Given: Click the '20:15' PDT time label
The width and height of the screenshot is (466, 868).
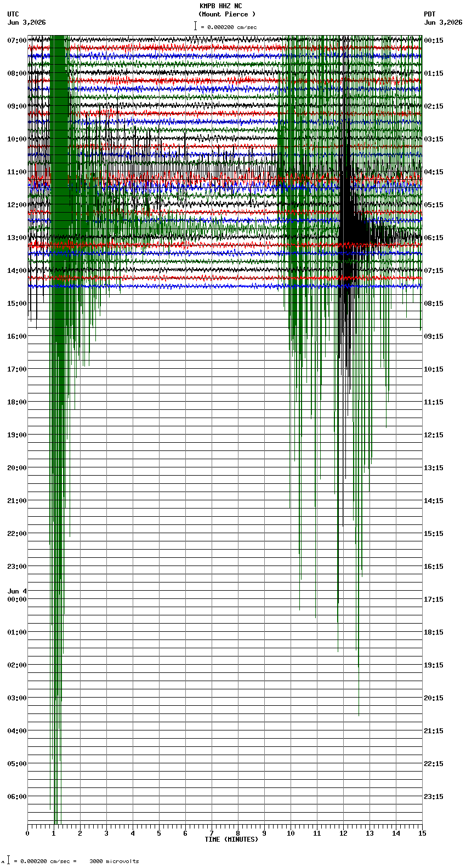Looking at the screenshot, I should pyautogui.click(x=434, y=698).
